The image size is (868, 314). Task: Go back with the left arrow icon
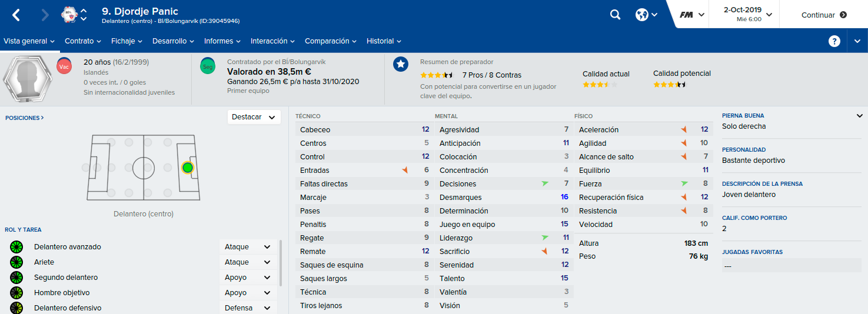point(16,15)
